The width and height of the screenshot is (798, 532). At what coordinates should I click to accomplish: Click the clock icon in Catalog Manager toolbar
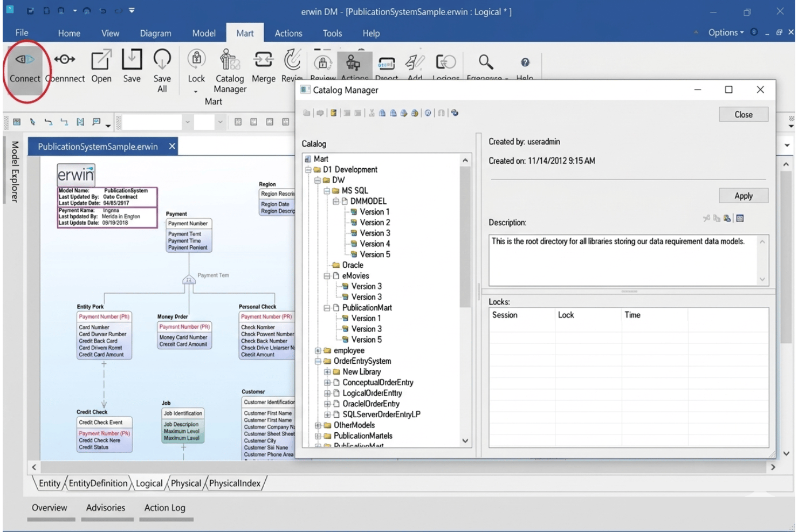[428, 113]
